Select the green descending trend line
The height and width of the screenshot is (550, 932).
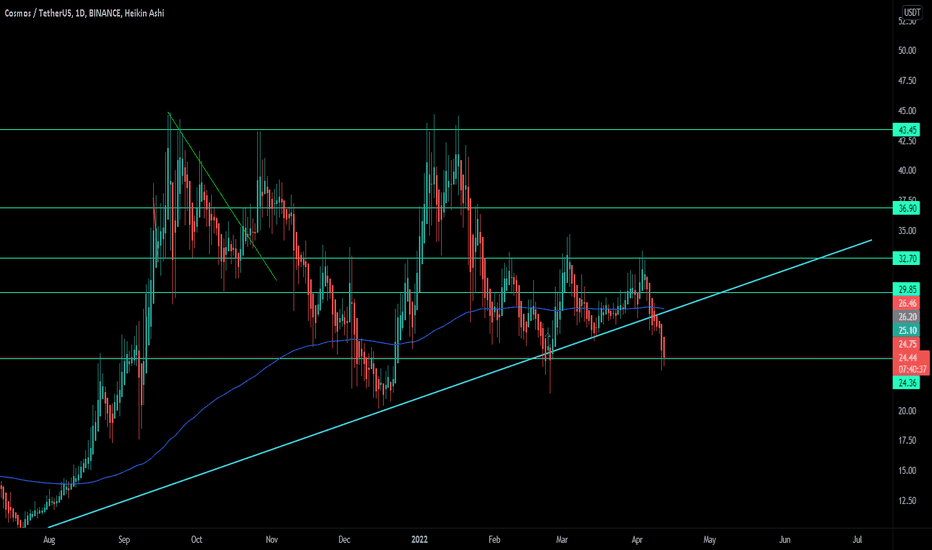pyautogui.click(x=222, y=196)
